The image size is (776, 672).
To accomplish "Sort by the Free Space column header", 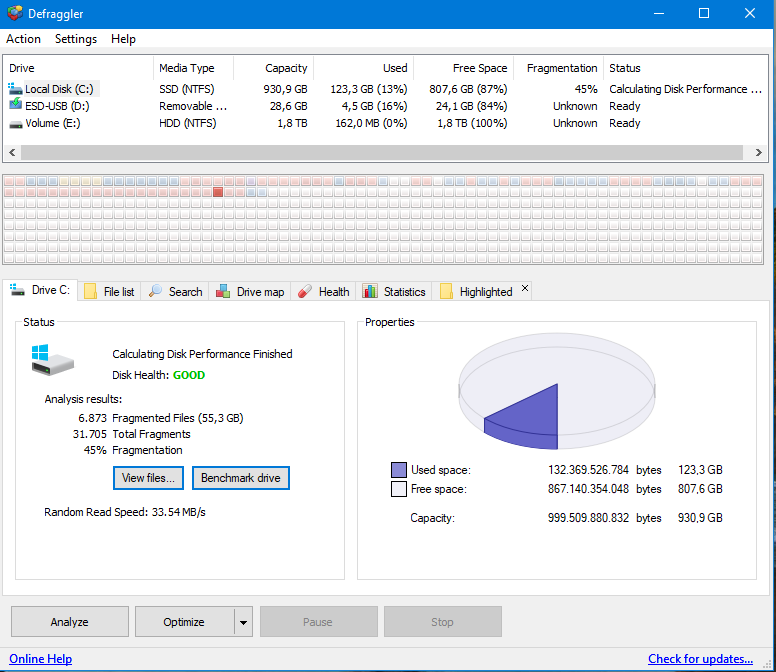I will click(x=464, y=68).
